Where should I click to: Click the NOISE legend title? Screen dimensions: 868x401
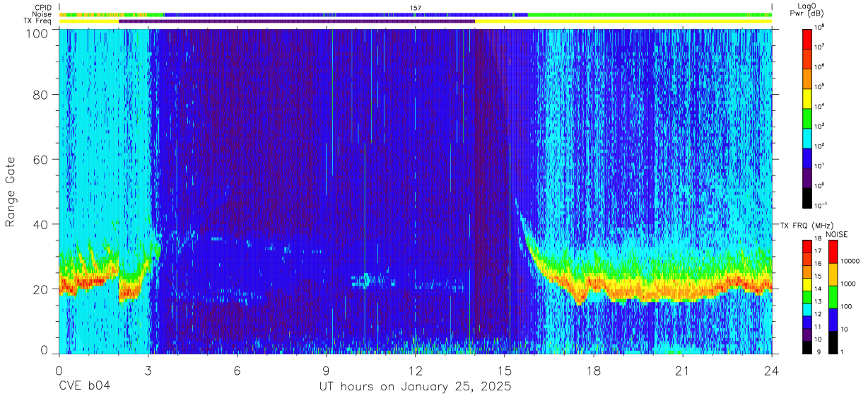[836, 234]
